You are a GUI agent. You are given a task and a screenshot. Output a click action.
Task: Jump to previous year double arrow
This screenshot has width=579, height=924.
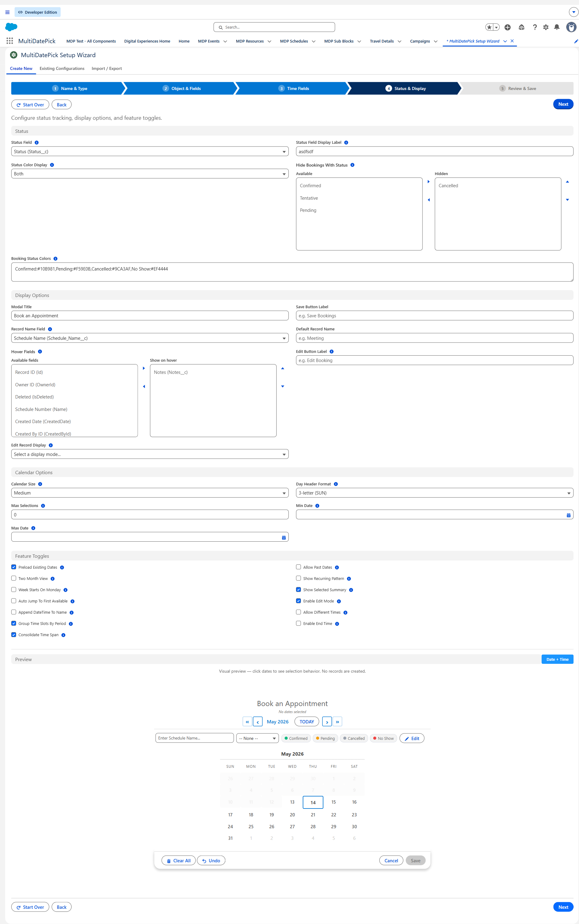tap(247, 722)
